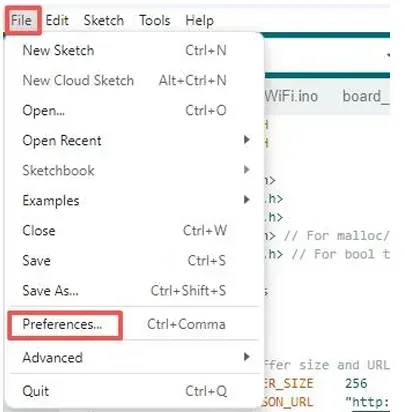The width and height of the screenshot is (405, 412).
Task: Open the Help menu
Action: (x=200, y=20)
